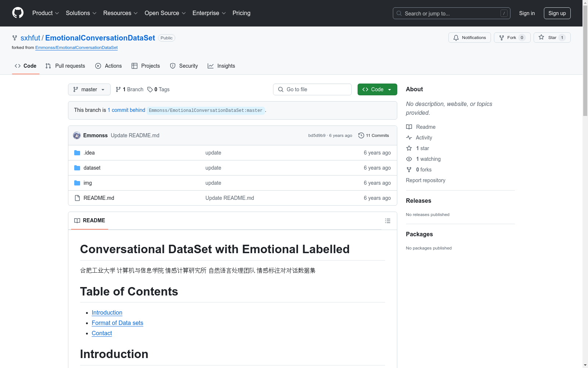Open commit hash bd5d9b9
The width and height of the screenshot is (588, 368).
pyautogui.click(x=317, y=135)
